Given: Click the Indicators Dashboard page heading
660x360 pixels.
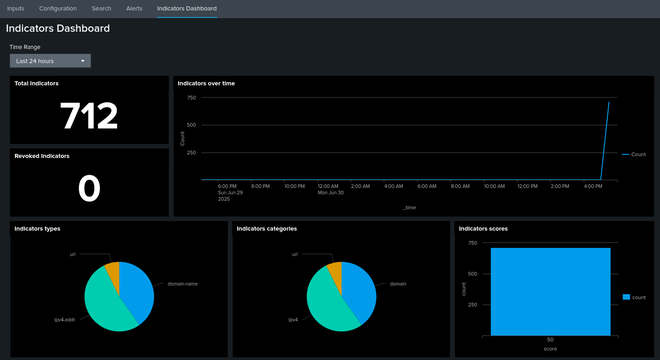Looking at the screenshot, I should (58, 28).
